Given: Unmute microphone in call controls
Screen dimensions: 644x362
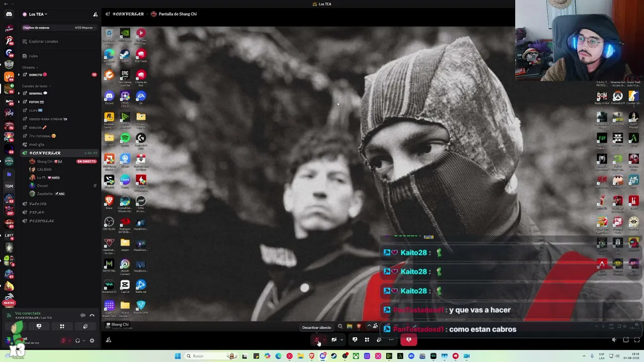Looking at the screenshot, I should (317, 340).
